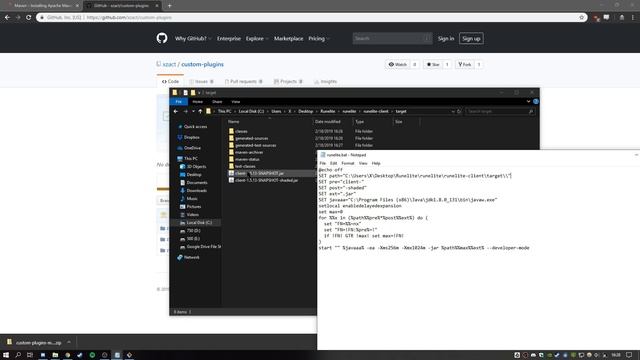Viewport: 640px width, 360px height.
Task: Click the Search target box in Explorer
Action: click(x=500, y=111)
